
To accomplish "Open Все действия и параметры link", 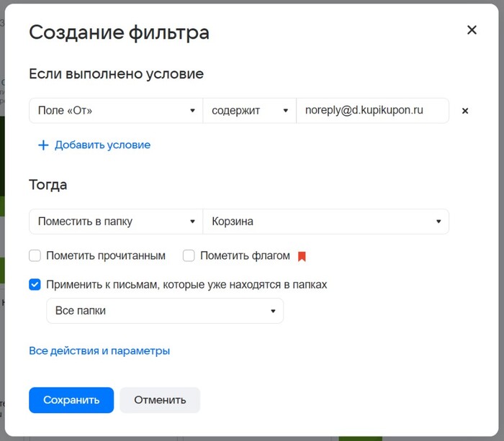I will coord(99,351).
